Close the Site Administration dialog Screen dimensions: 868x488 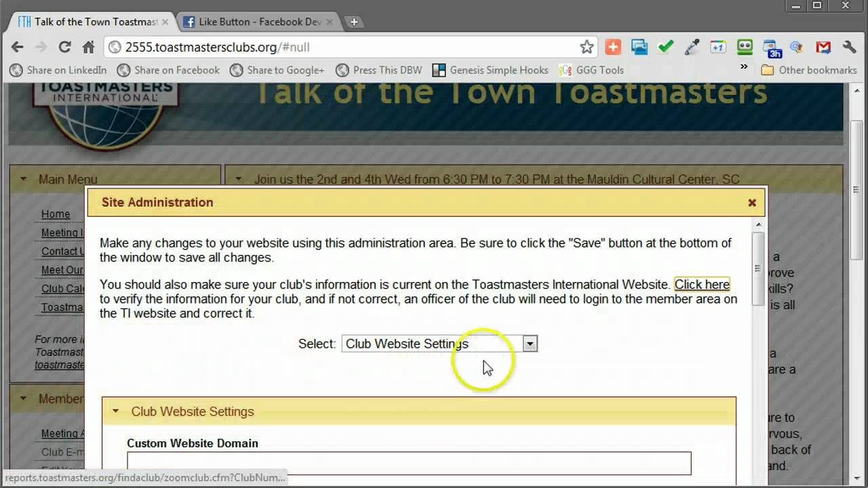click(752, 203)
